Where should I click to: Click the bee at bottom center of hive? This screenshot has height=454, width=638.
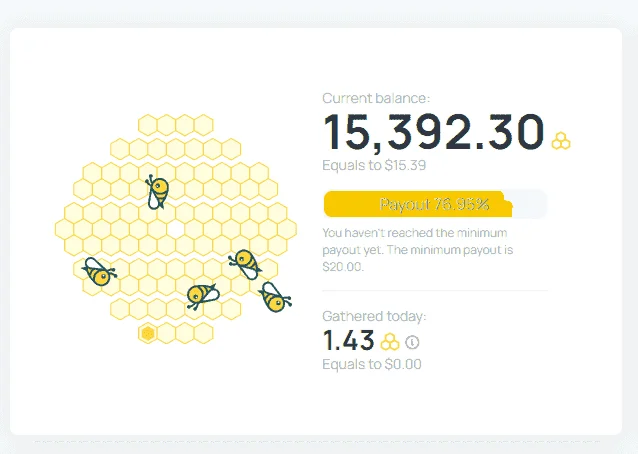point(202,296)
